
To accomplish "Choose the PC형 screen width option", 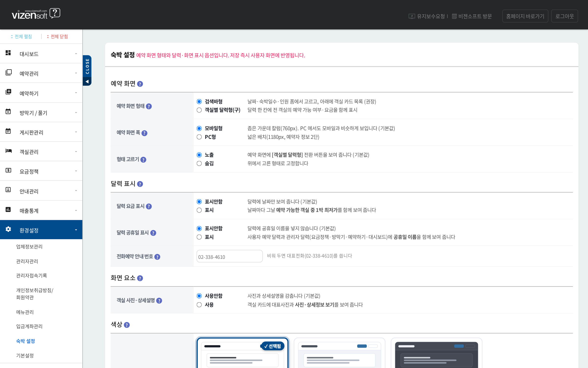I will [x=199, y=137].
